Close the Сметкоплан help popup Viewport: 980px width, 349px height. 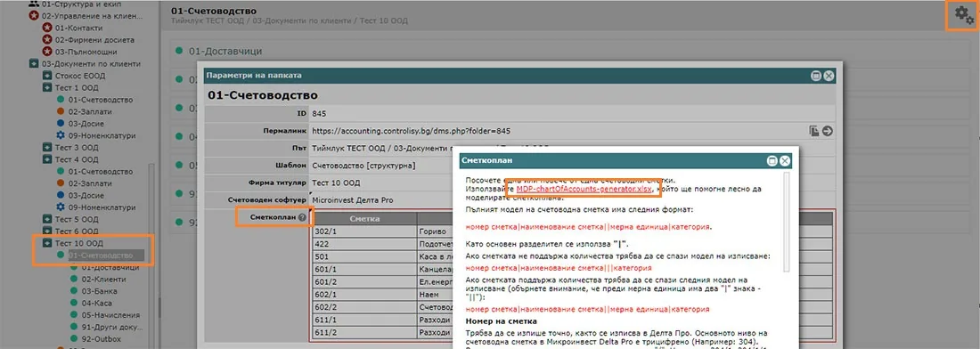785,160
